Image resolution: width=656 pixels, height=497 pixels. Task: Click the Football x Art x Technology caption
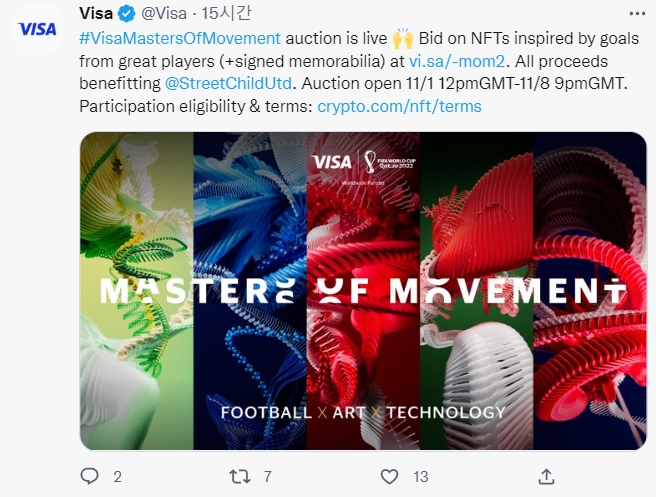click(x=363, y=412)
